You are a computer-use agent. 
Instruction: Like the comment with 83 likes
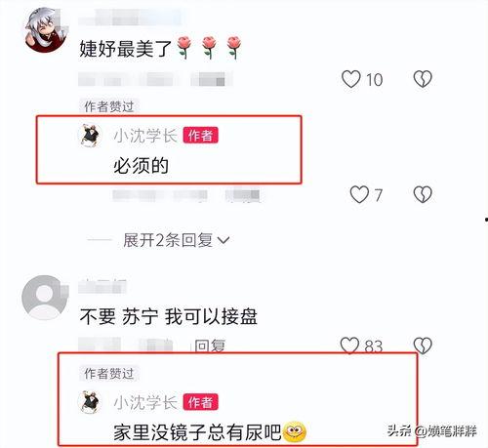point(349,346)
